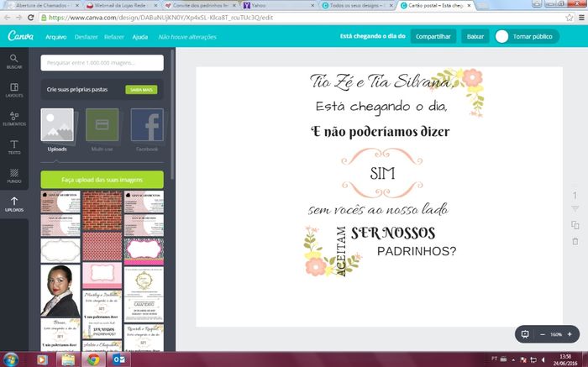Screen dimensions: 588x367
Task: Click the design title 'Está chegando o dia do'
Action: pyautogui.click(x=372, y=36)
